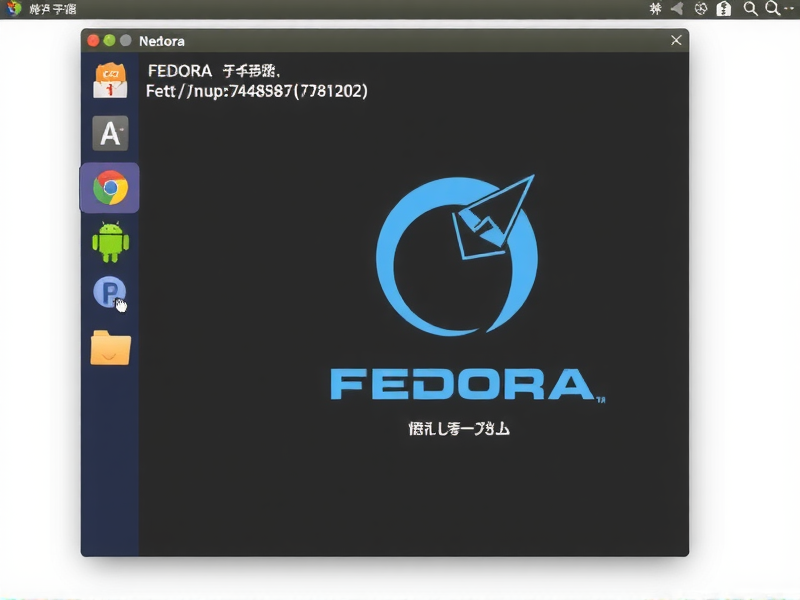
Task: Click the first magnifier search icon
Action: pyautogui.click(x=749, y=8)
